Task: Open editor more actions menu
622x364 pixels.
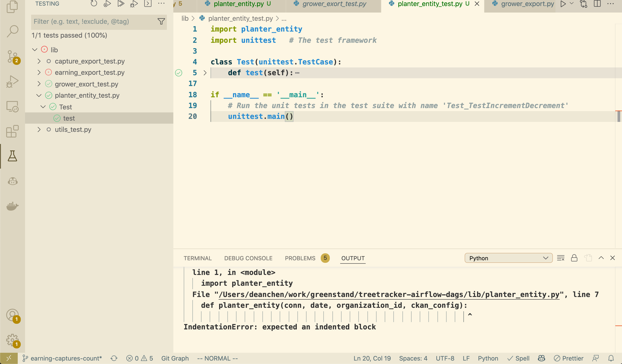Action: click(610, 4)
